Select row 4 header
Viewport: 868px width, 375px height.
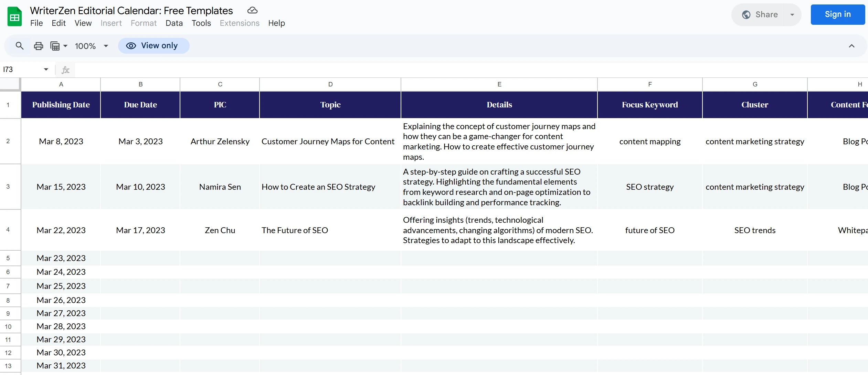point(10,230)
